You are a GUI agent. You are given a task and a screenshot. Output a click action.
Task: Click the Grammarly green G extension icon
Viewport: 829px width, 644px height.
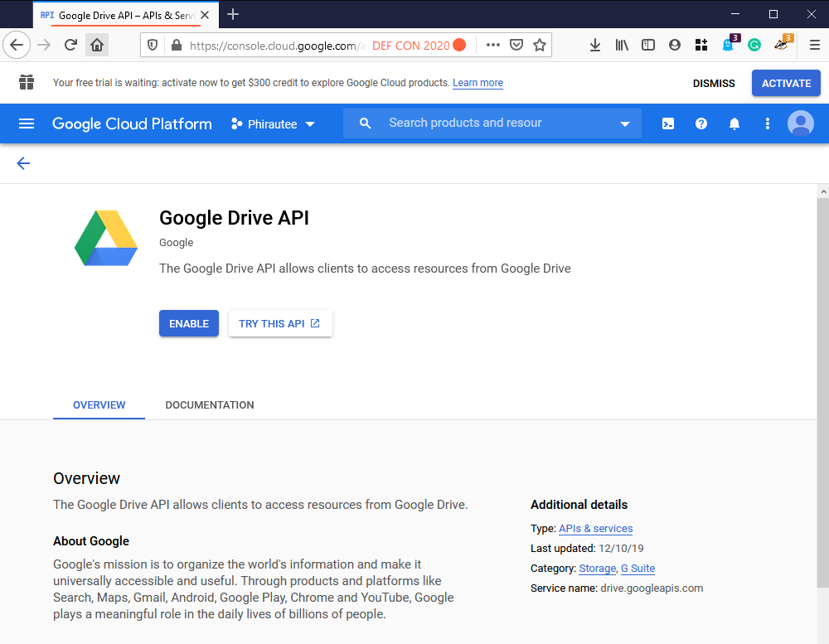tap(754, 45)
